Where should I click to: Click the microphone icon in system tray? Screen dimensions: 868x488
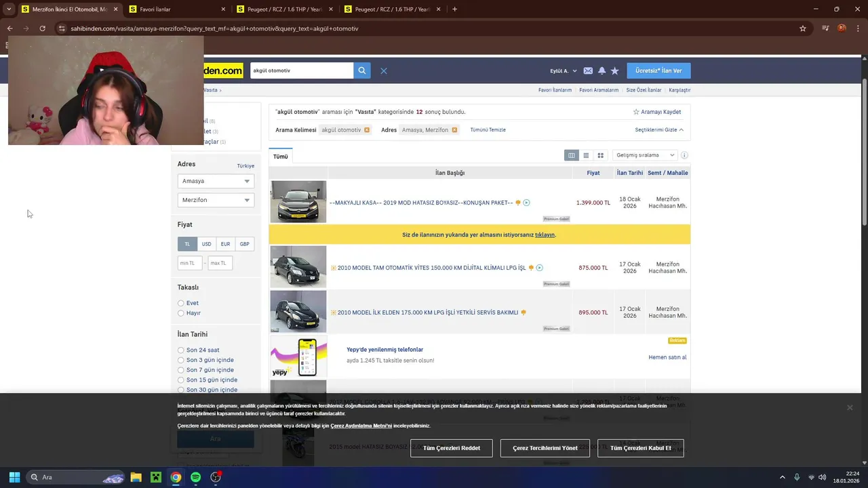797,477
